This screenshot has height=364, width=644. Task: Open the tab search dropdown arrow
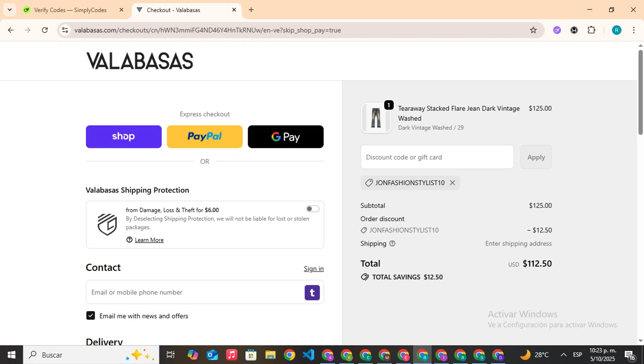[9, 10]
